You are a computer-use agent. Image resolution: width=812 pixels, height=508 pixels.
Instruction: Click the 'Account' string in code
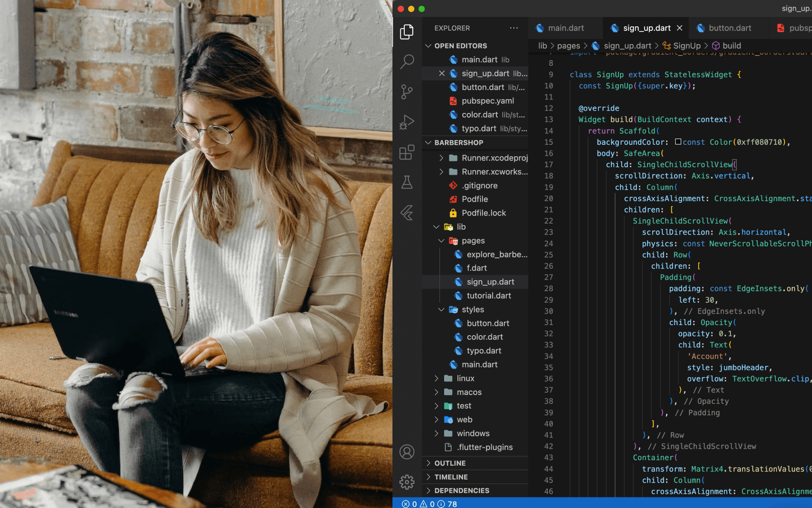click(707, 356)
